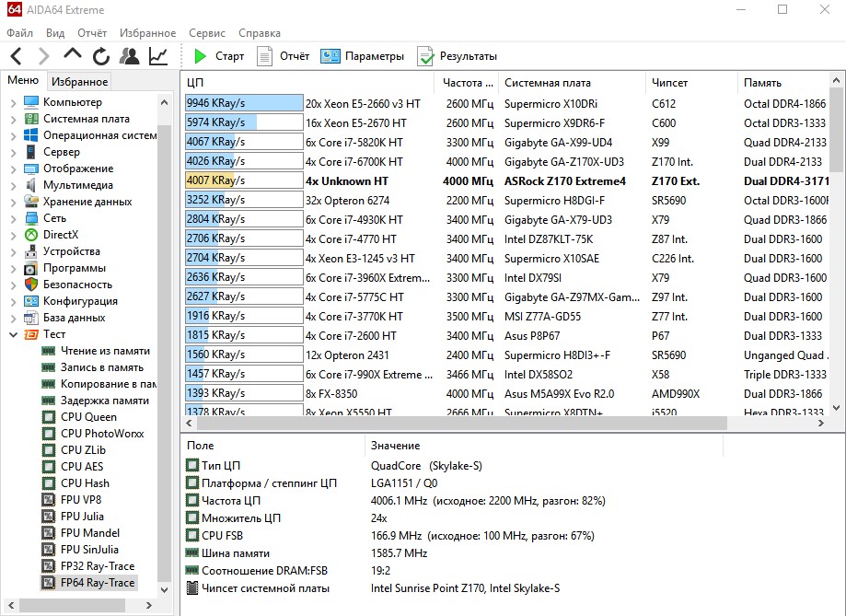Go forward with the right arrow icon
Viewport: 846px width, 616px height.
coord(43,56)
